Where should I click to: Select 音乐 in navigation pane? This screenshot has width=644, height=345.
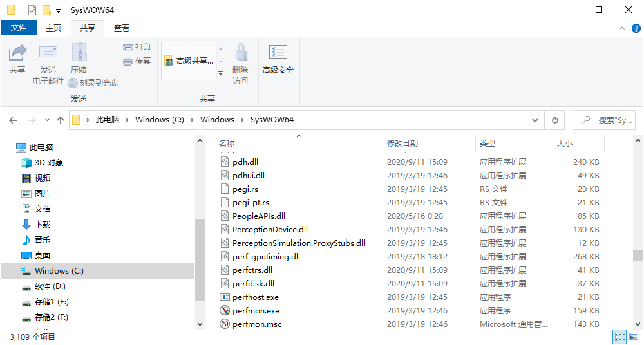coord(35,240)
